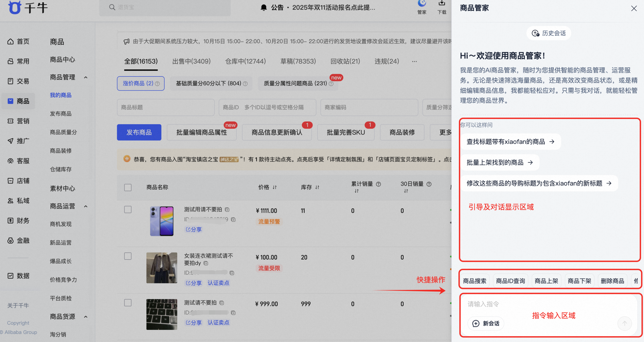Screen dimensions: 644x342
Task: Click the announcement bell icon
Action: coord(264,8)
